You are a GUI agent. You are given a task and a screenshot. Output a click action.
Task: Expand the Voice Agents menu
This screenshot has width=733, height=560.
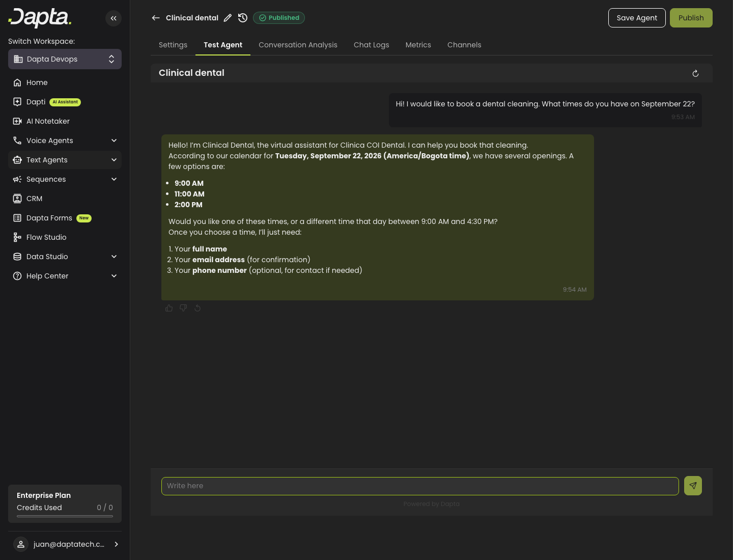click(65, 141)
